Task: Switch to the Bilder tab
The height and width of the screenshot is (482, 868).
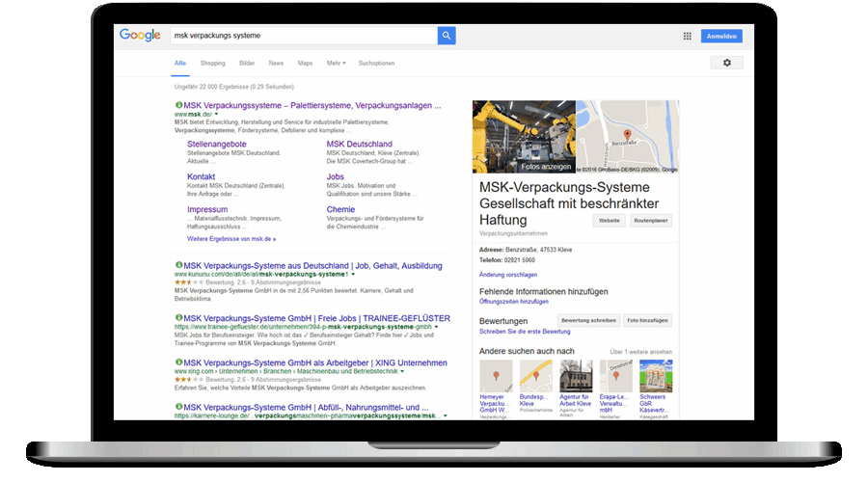Action: (x=247, y=63)
